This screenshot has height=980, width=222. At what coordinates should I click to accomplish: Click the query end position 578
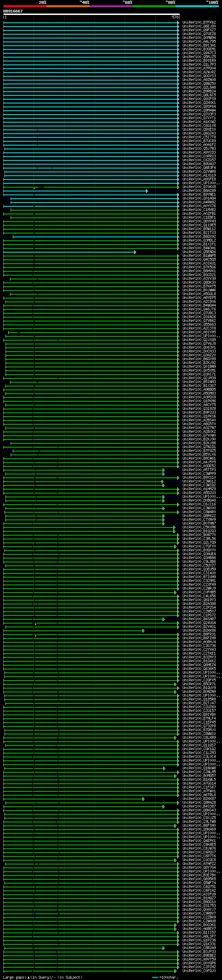175,17
